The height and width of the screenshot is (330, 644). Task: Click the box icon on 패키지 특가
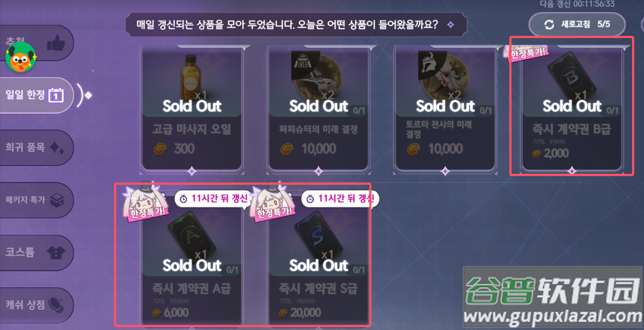pyautogui.click(x=57, y=200)
